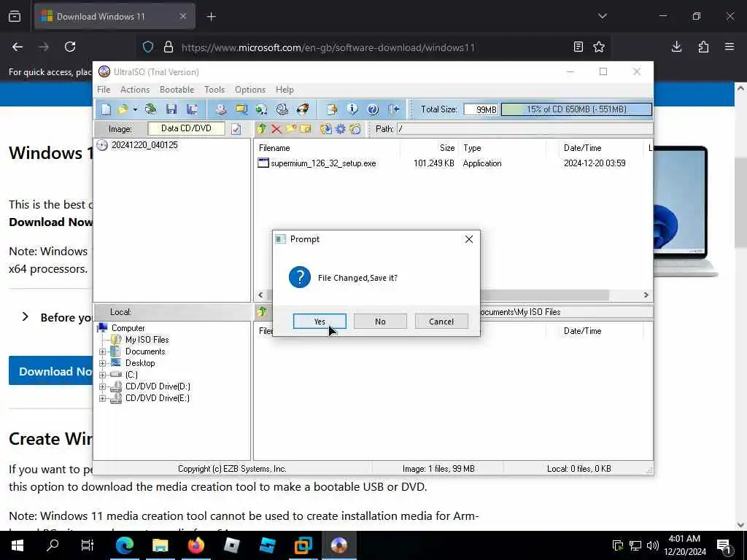This screenshot has height=560, width=747.
Task: Click the Data CD/DVD image type field
Action: 186,128
